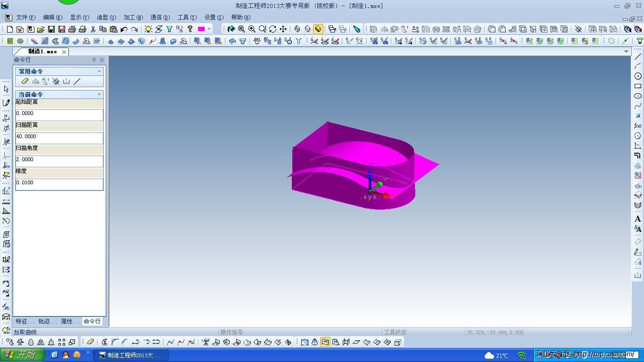This screenshot has width=644, height=362.
Task: Toggle the highlighted shaded display mode icon
Action: point(318,29)
